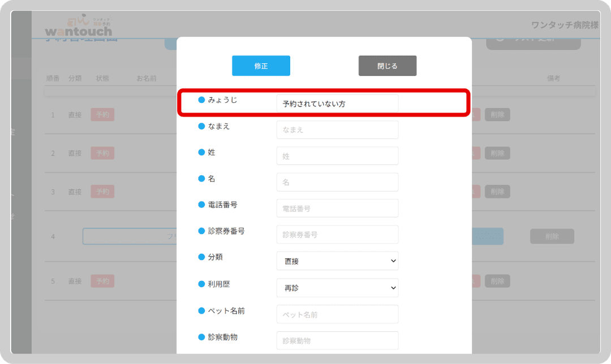Image resolution: width=611 pixels, height=364 pixels.
Task: Click 削除 button in row 5
Action: 497,281
